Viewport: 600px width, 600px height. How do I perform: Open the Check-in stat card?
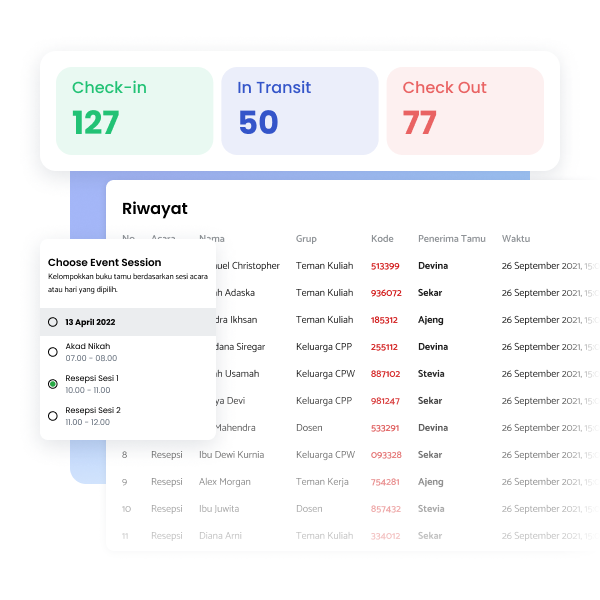tap(134, 111)
